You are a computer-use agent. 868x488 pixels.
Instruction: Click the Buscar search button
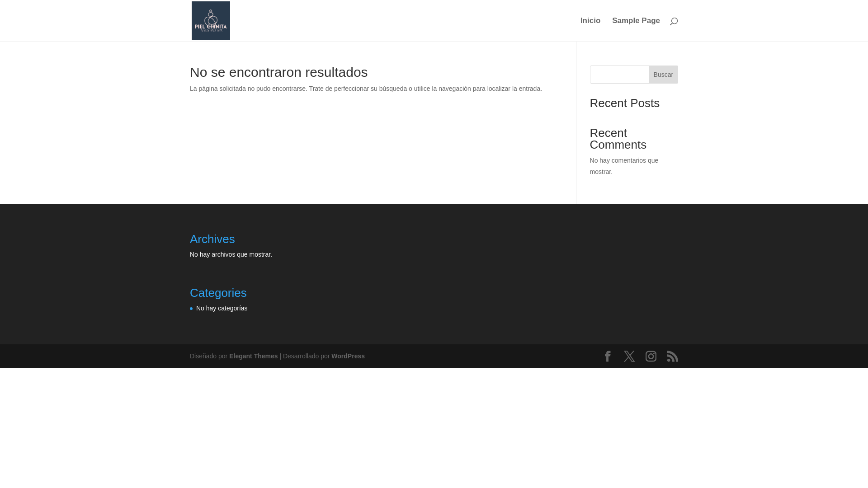click(x=663, y=75)
